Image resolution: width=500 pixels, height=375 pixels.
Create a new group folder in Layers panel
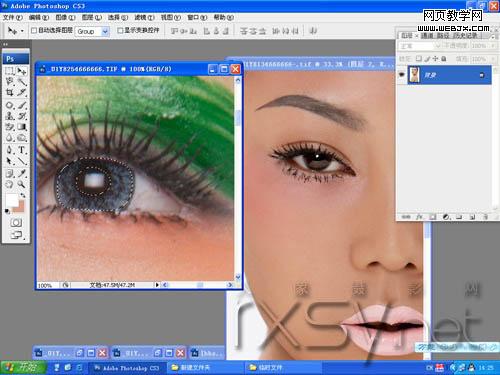(459, 217)
